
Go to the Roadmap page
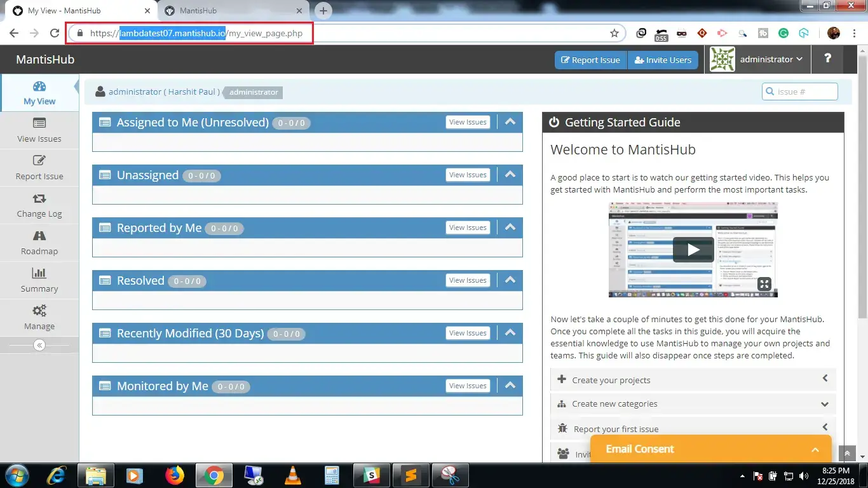39,243
